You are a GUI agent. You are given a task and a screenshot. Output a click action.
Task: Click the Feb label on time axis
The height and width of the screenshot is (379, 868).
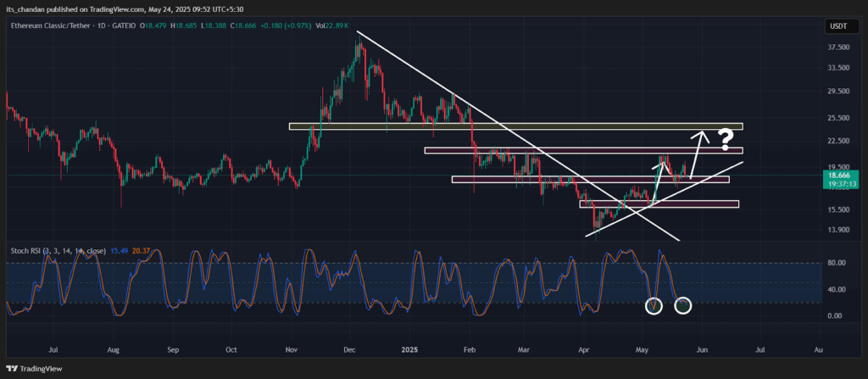pyautogui.click(x=470, y=350)
